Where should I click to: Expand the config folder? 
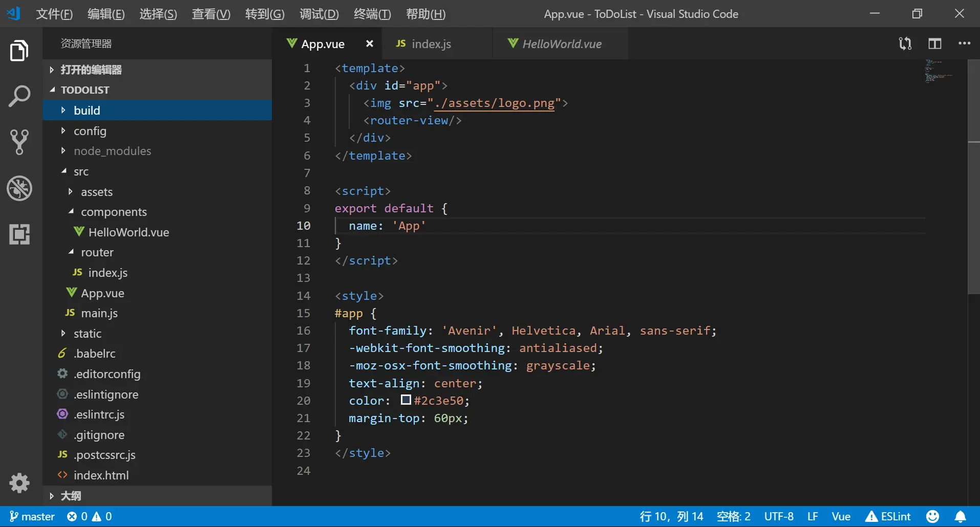(63, 130)
